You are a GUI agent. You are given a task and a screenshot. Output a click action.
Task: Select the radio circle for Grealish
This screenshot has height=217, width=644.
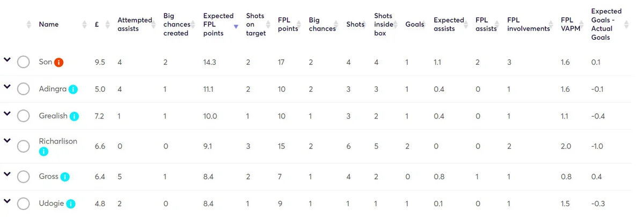23,116
